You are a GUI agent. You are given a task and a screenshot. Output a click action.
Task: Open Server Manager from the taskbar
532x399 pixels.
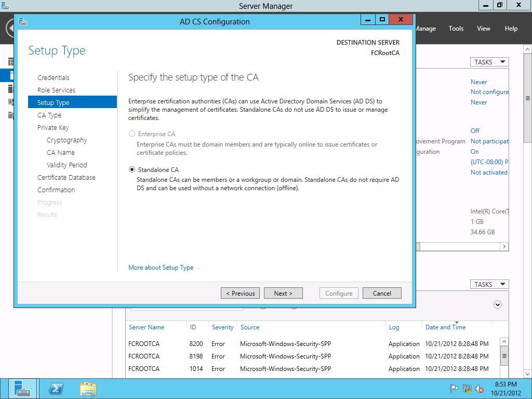[22, 389]
